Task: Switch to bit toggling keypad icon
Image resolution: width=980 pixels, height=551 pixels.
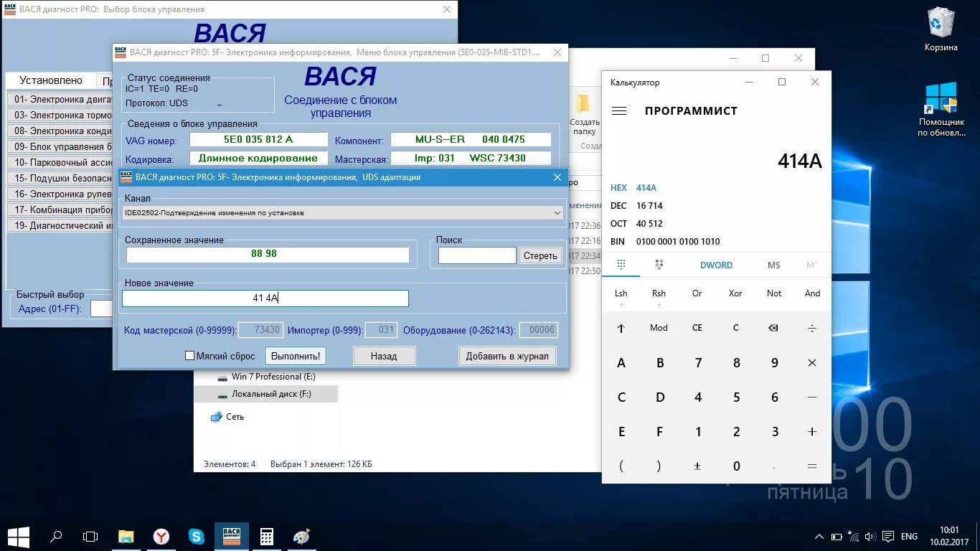Action: tap(659, 265)
